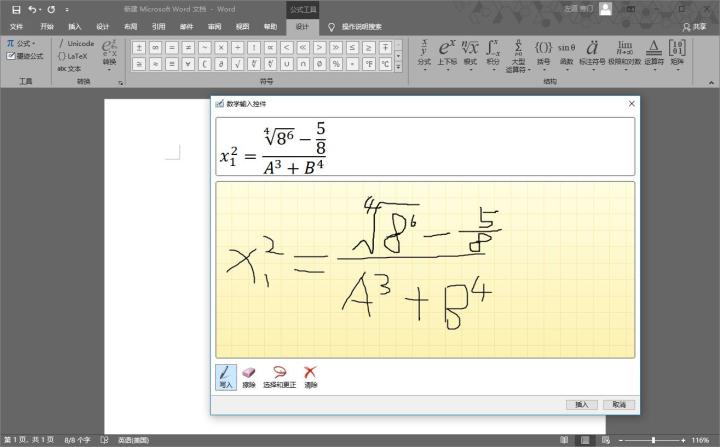Image resolution: width=720 pixels, height=447 pixels.
Task: Switch to the 视图 ribbon tab
Action: pos(242,27)
